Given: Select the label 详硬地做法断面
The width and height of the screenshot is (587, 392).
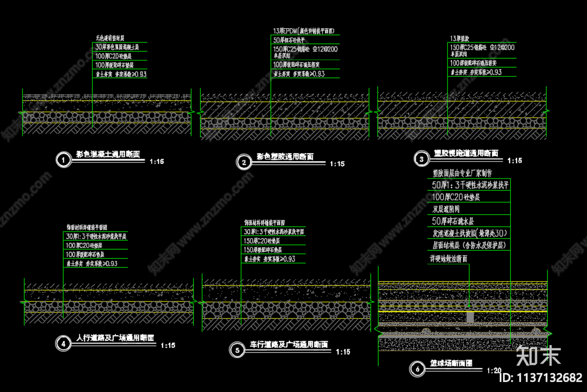Looking at the screenshot, I should [x=449, y=259].
